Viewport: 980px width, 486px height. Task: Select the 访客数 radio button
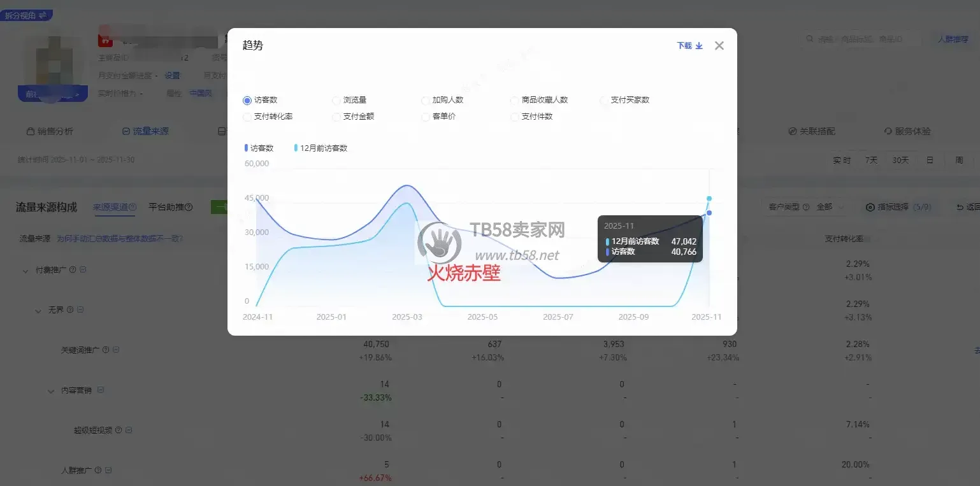pos(247,100)
